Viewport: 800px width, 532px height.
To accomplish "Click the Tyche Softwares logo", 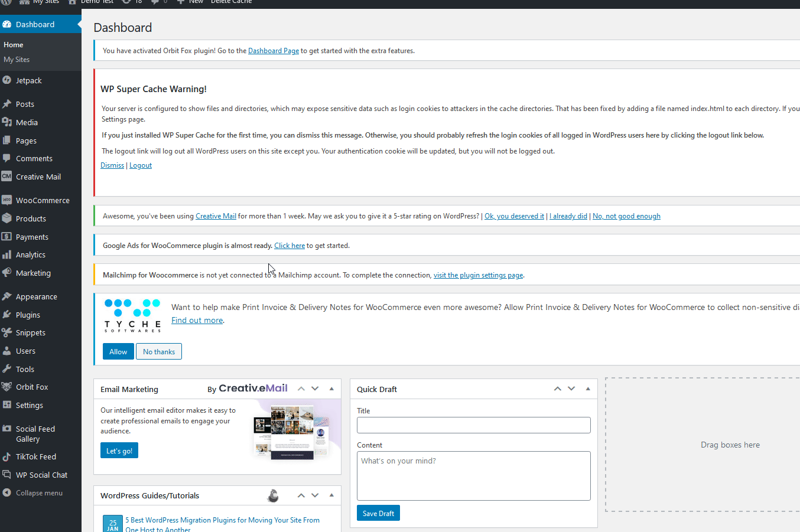I will [132, 316].
